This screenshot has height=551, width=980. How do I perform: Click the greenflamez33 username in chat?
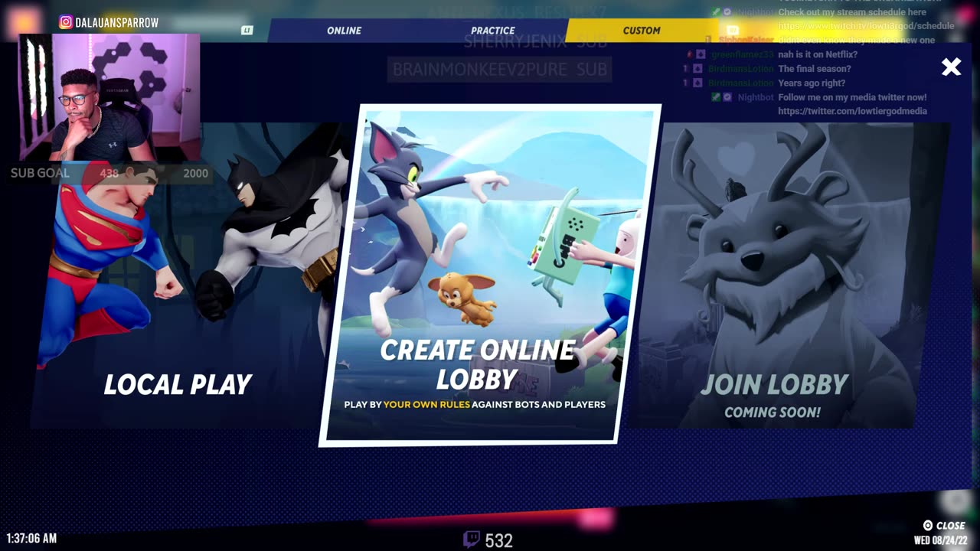[743, 54]
